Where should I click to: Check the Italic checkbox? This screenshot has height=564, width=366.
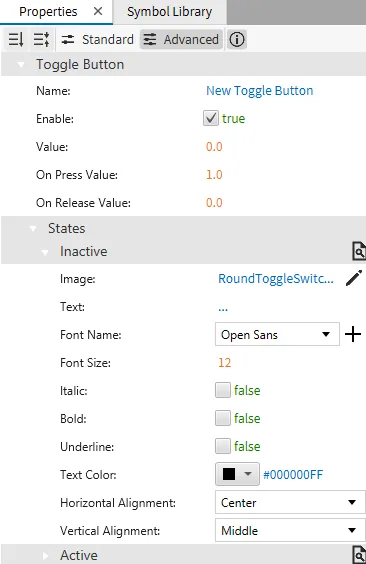click(x=223, y=390)
